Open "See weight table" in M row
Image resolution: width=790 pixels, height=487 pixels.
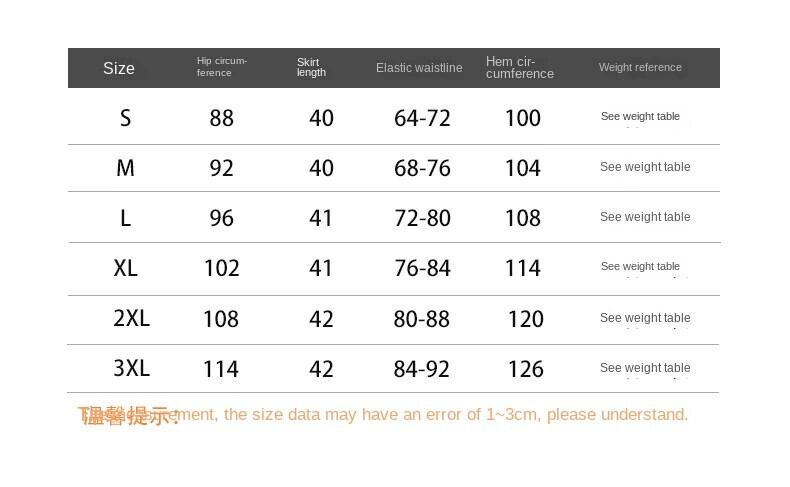coord(645,167)
